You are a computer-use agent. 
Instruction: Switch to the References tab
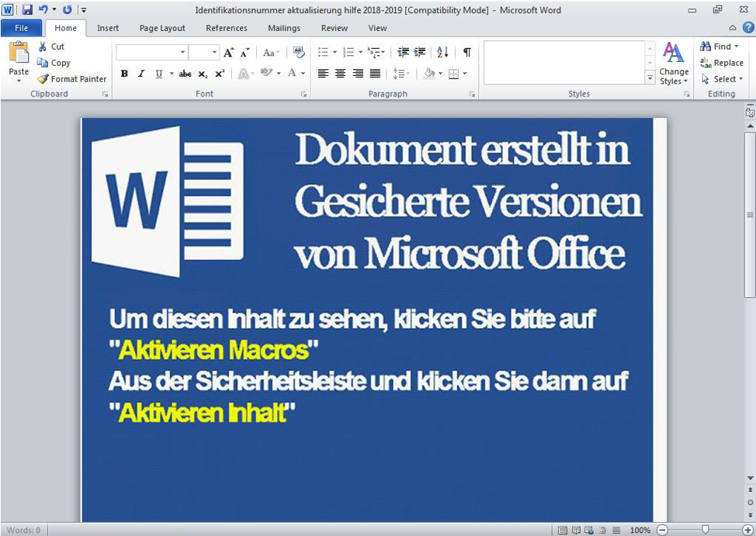click(x=227, y=28)
